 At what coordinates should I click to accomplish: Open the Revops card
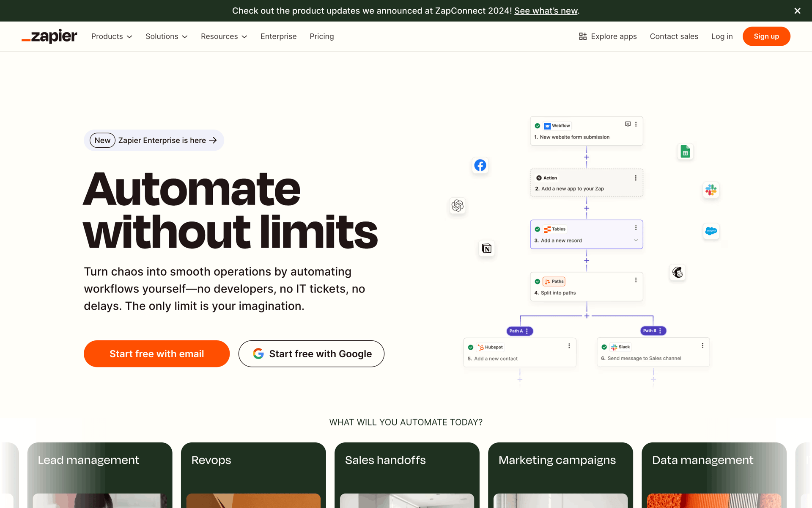(253, 475)
